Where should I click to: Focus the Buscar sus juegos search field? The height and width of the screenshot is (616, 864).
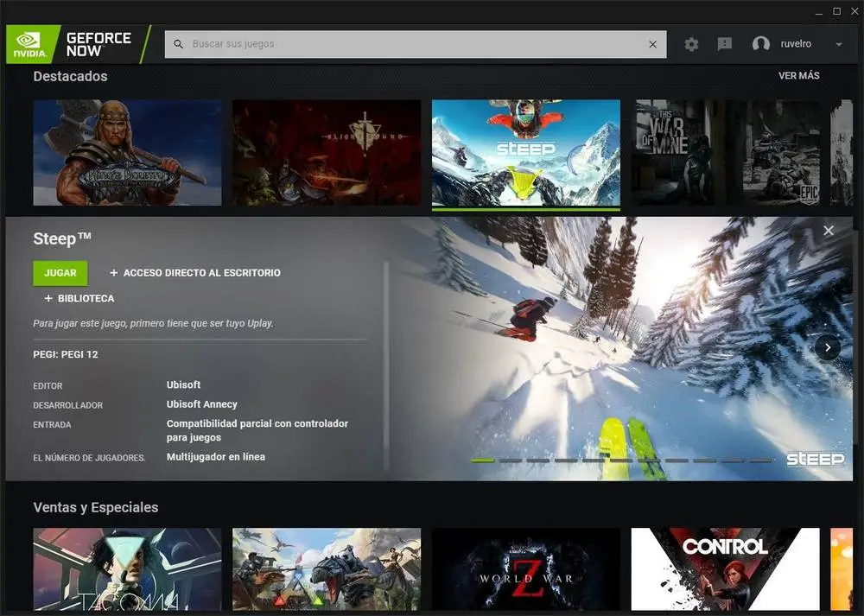(x=416, y=44)
